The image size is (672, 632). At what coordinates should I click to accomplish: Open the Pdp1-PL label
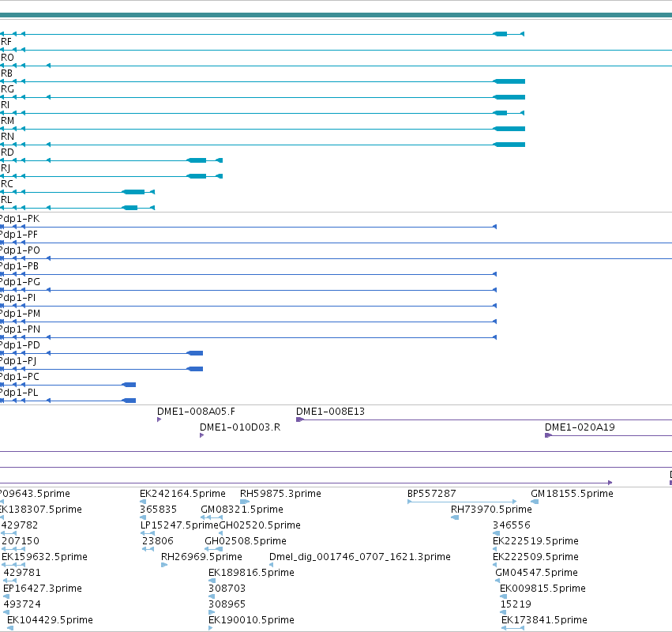[19, 393]
